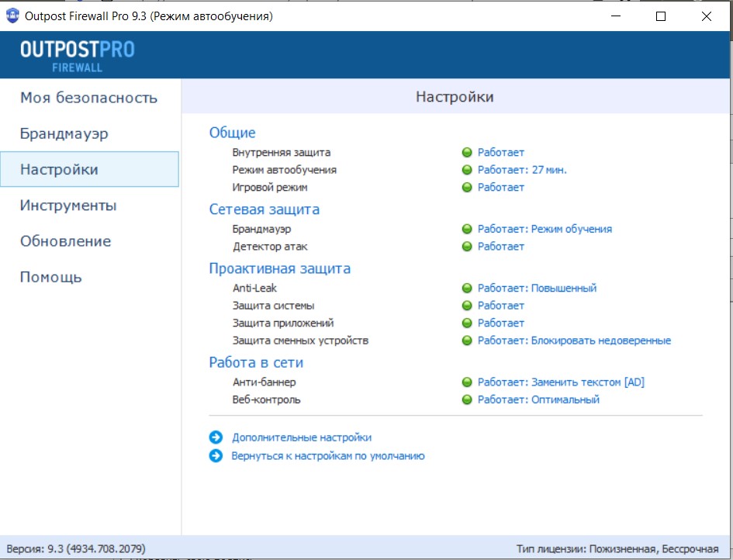Click the Outpost shield icon in title bar
Image resolution: width=733 pixels, height=560 pixels.
[12, 16]
